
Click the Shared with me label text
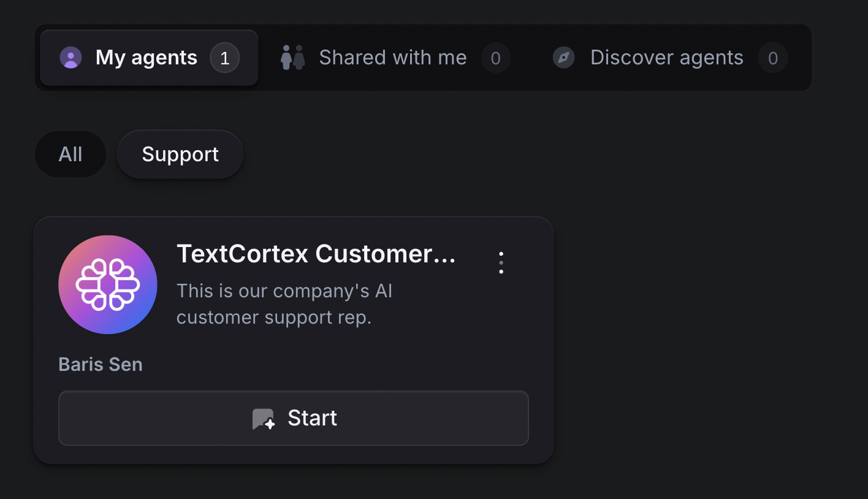click(x=393, y=58)
